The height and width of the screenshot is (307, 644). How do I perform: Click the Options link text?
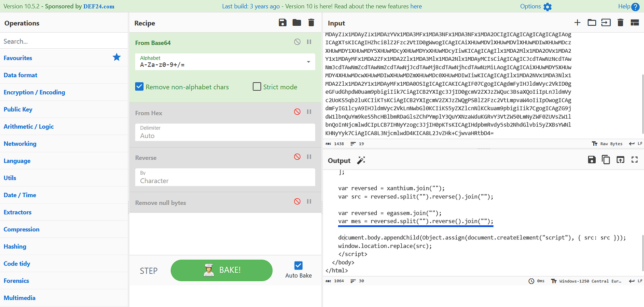[x=530, y=6]
